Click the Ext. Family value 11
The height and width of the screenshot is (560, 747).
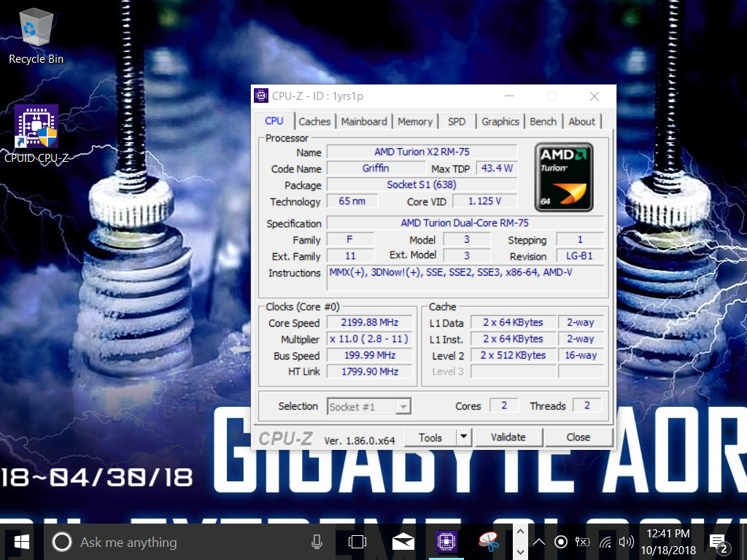point(350,256)
